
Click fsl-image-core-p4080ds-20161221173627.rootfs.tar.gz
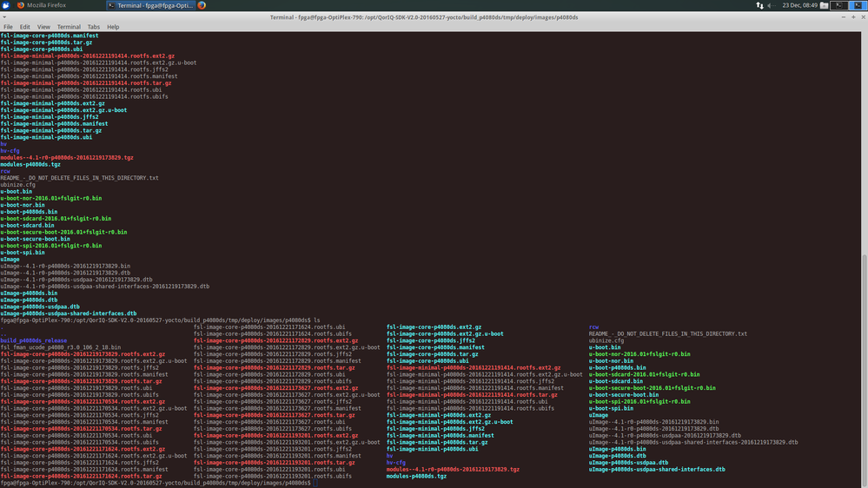(275, 415)
